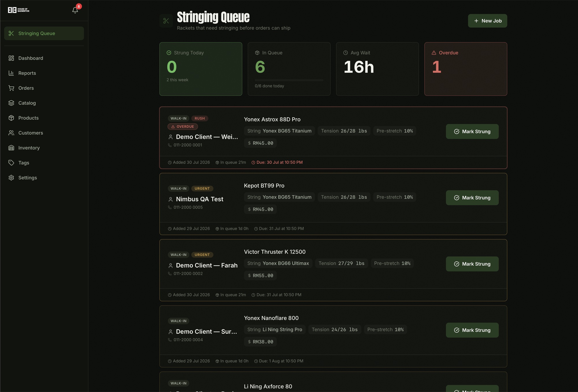The image size is (578, 392).
Task: Click the person icon beside Nimbus QA Test
Action: pyautogui.click(x=171, y=199)
